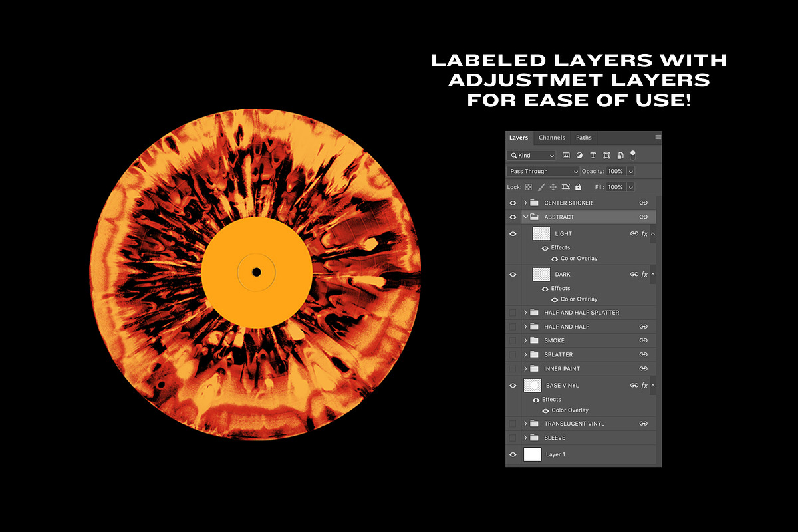Filter layers by shape layers icon
Screen dimensions: 798x532
(606, 155)
